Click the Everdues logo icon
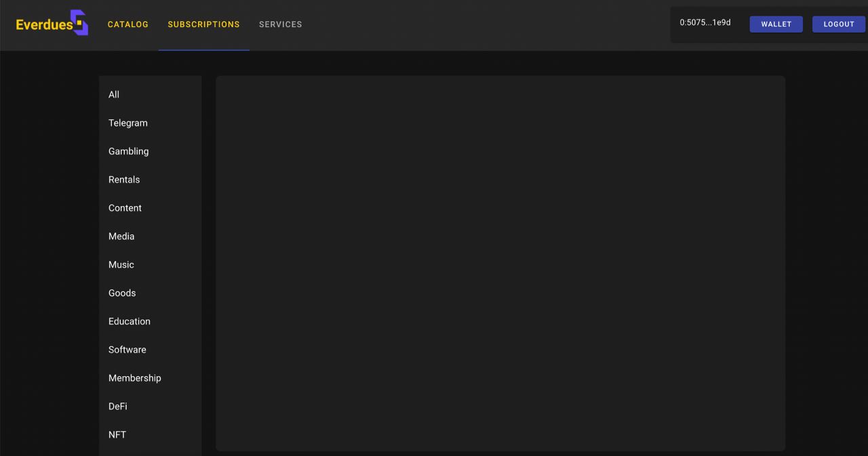Screen dimensions: 868x456 coord(79,22)
